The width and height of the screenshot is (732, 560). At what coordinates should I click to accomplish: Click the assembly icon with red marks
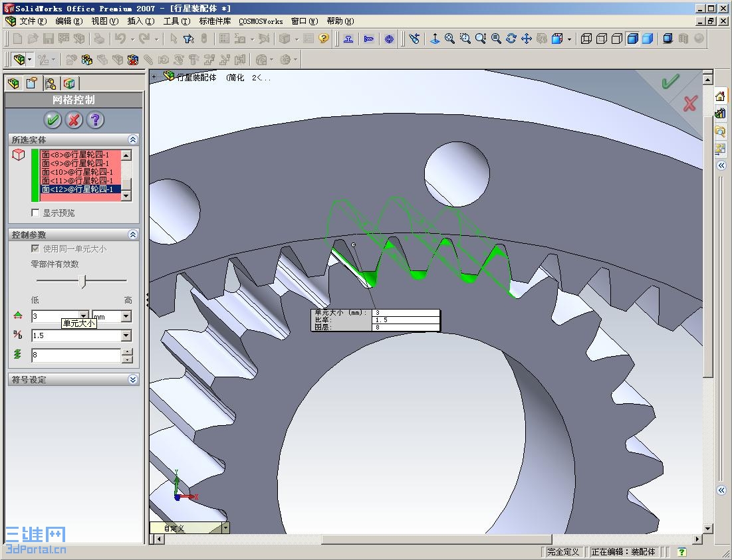point(132,60)
